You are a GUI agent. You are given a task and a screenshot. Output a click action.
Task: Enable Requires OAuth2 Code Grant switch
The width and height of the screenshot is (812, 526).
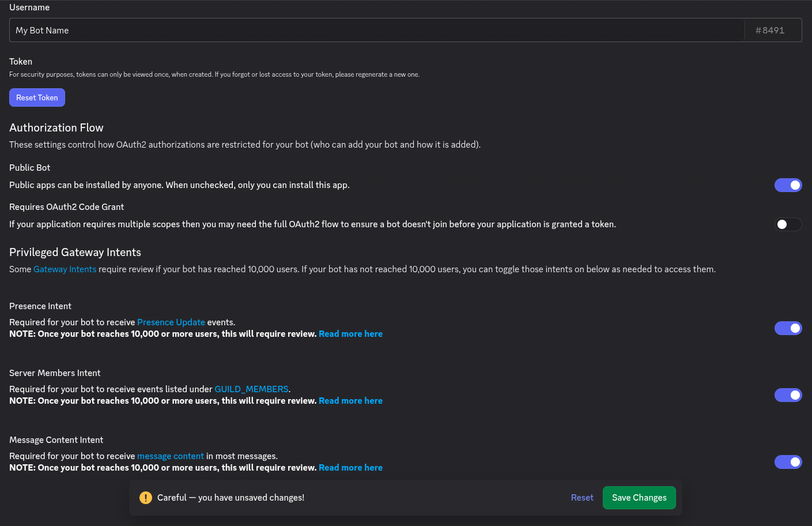tap(788, 224)
